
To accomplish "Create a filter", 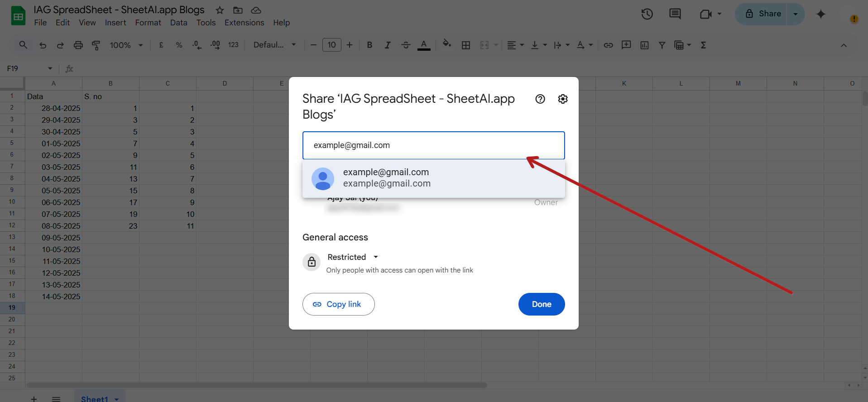I will pos(662,45).
